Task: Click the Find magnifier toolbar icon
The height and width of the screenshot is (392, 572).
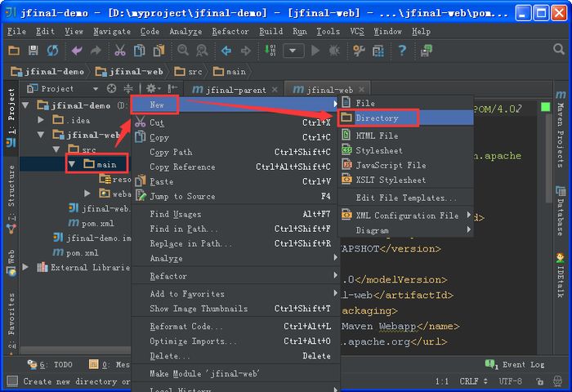Action: point(182,51)
